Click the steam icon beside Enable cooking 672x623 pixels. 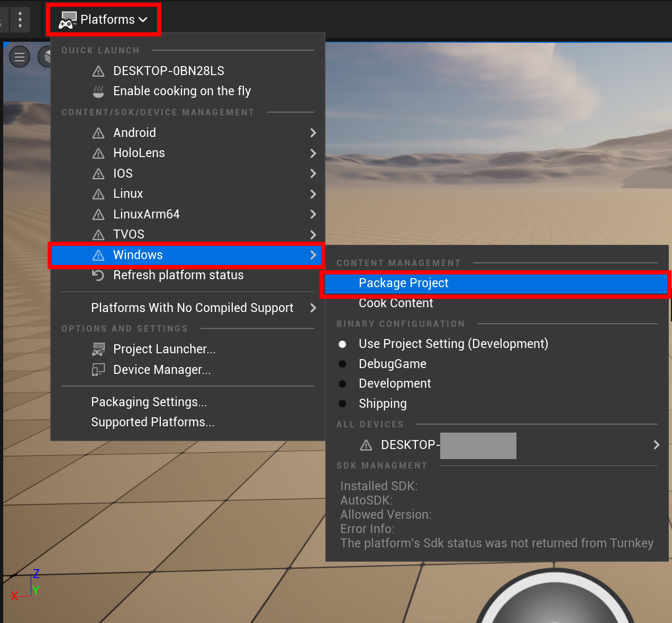click(x=98, y=90)
